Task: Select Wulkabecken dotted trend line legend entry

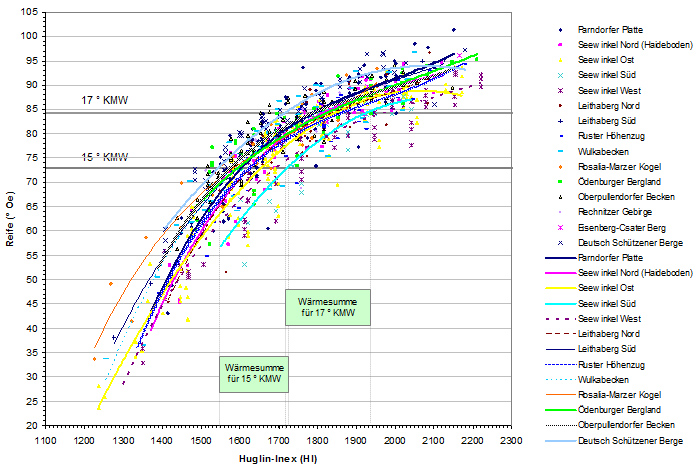Action: click(x=588, y=380)
